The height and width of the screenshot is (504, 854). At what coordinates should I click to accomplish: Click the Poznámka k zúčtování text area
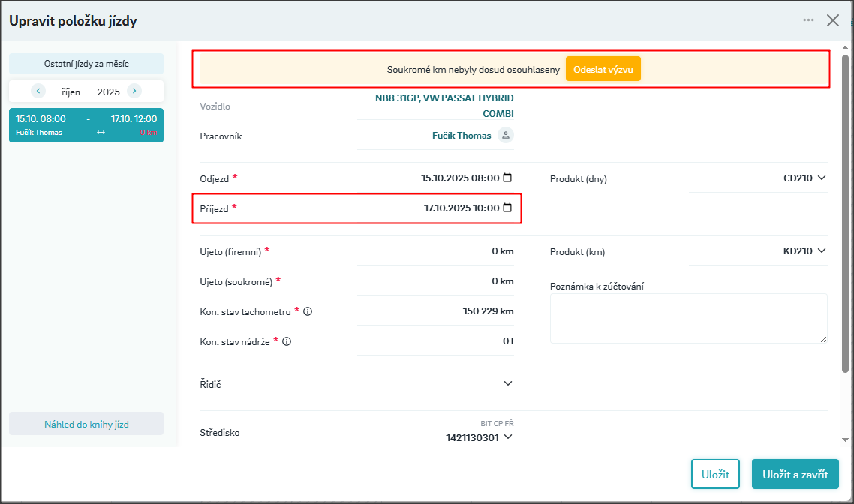point(688,318)
